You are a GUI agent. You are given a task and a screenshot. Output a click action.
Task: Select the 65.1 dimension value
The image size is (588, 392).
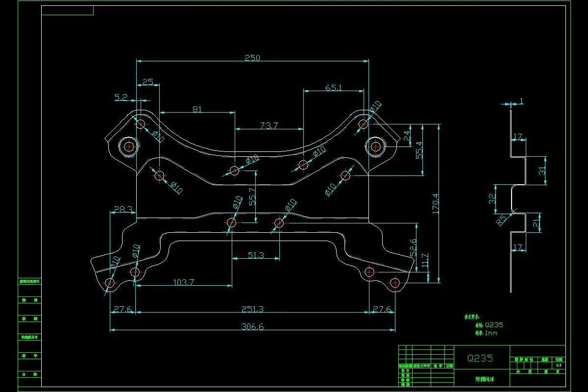[x=334, y=88]
